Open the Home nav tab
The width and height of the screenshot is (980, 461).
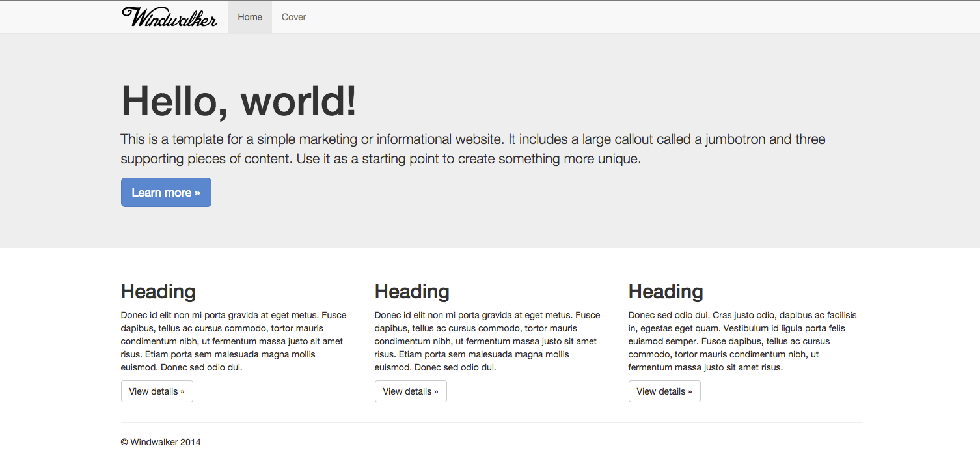(250, 17)
